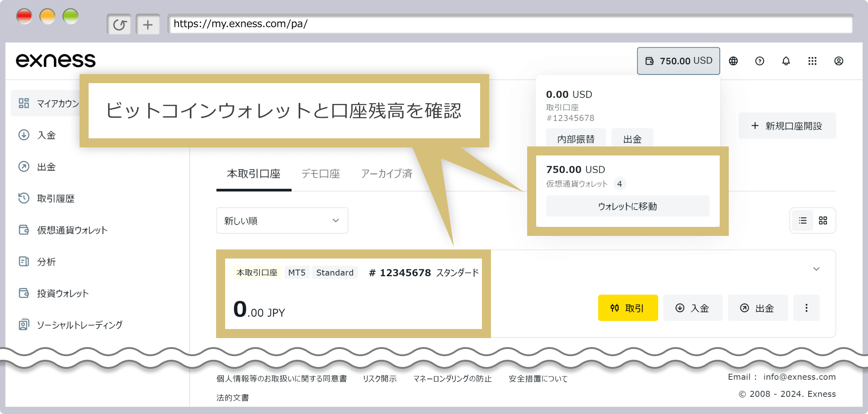Switch to the デモ口座 tab

(x=321, y=174)
